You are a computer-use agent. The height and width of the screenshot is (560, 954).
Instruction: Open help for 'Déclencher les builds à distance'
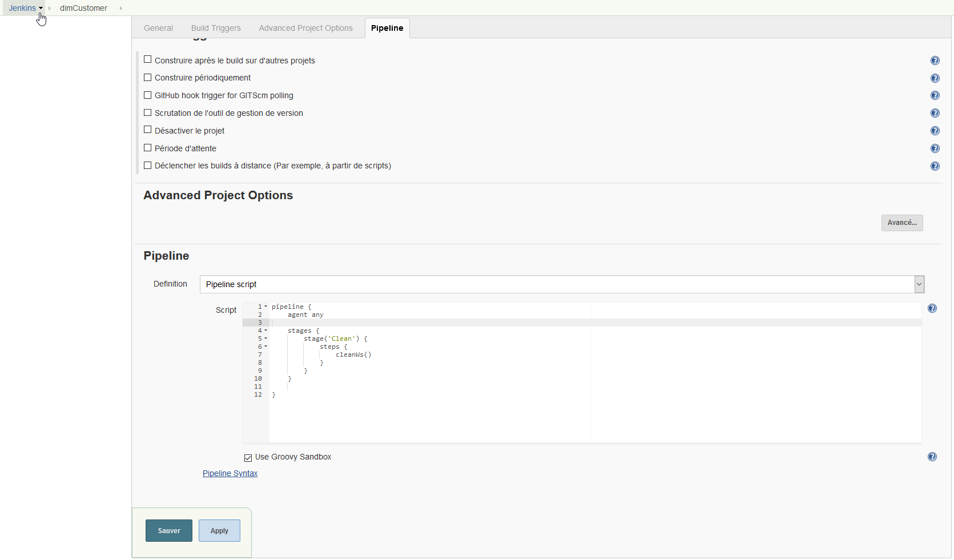pyautogui.click(x=935, y=166)
